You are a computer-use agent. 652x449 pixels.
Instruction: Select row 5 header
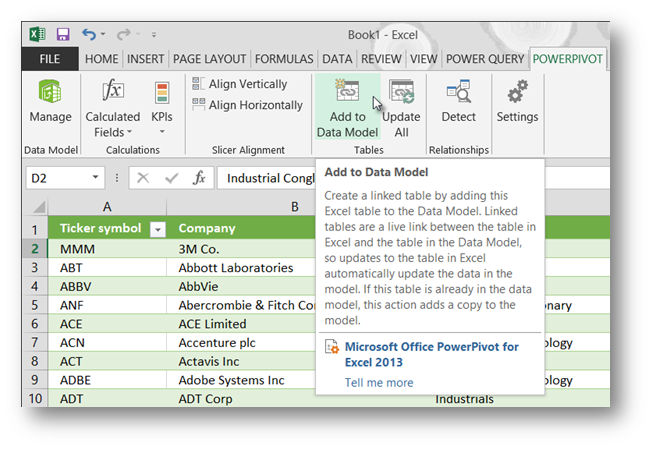click(x=35, y=305)
